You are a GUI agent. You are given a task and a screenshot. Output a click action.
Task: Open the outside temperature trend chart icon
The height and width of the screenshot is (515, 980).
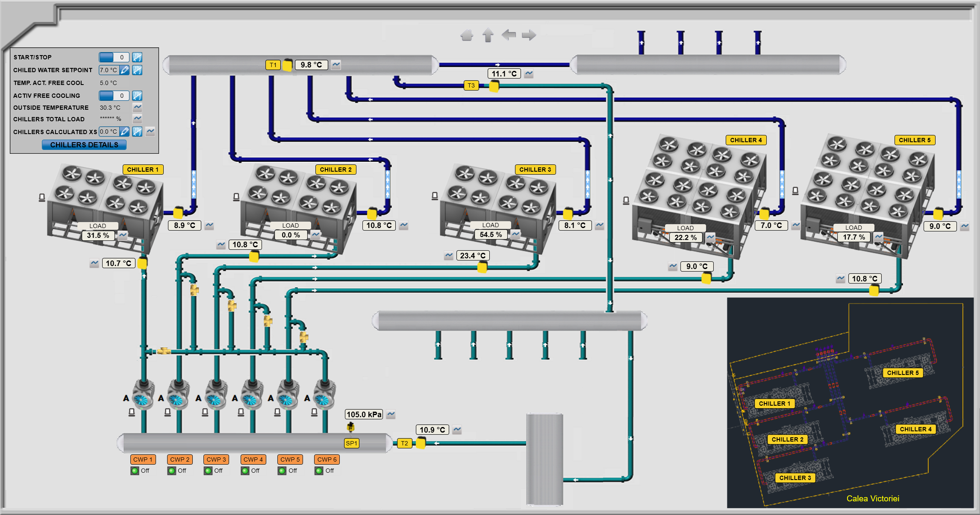[137, 107]
